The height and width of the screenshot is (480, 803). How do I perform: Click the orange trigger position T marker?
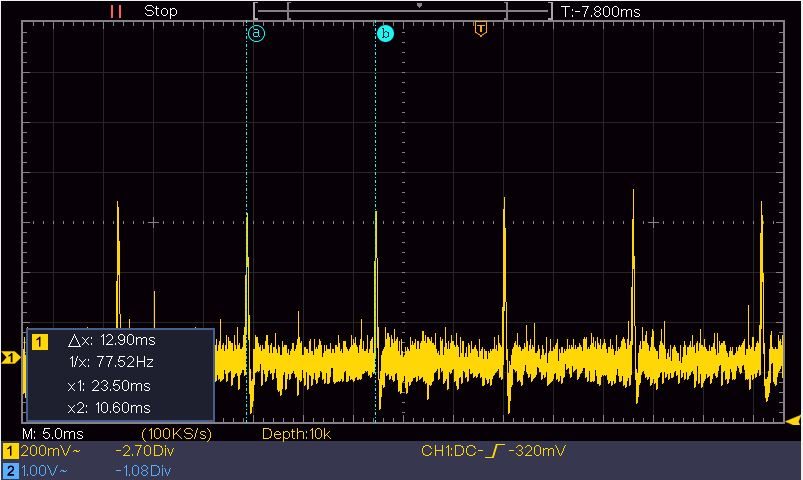(x=480, y=29)
